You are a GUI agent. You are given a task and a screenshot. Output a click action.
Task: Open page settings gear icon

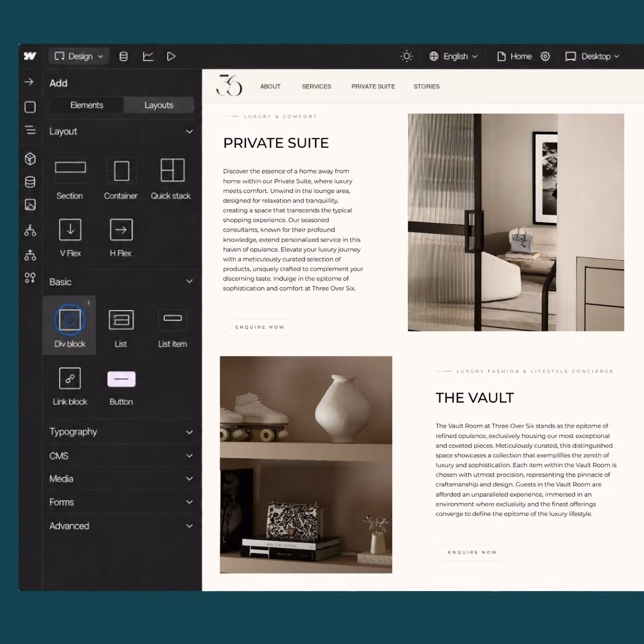coord(545,56)
